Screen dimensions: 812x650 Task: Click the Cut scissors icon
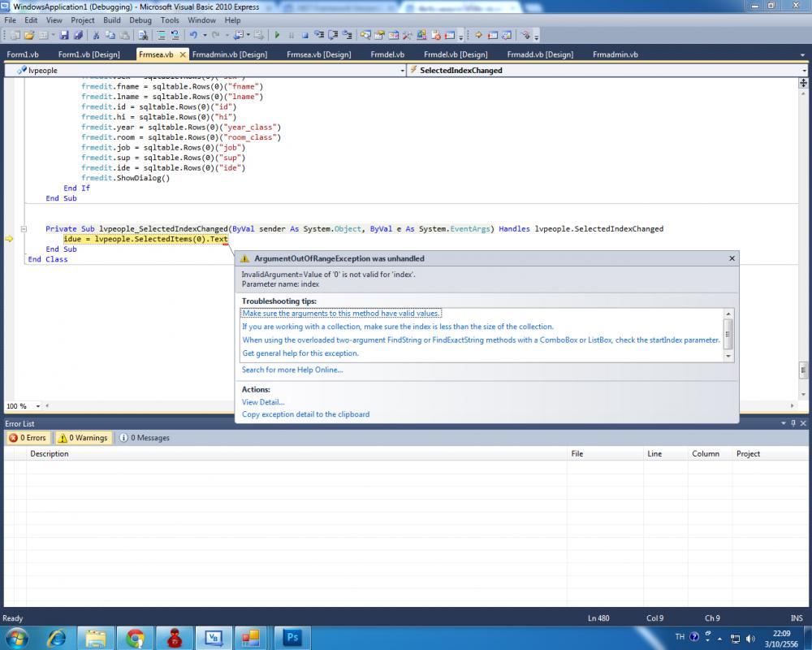coord(96,36)
